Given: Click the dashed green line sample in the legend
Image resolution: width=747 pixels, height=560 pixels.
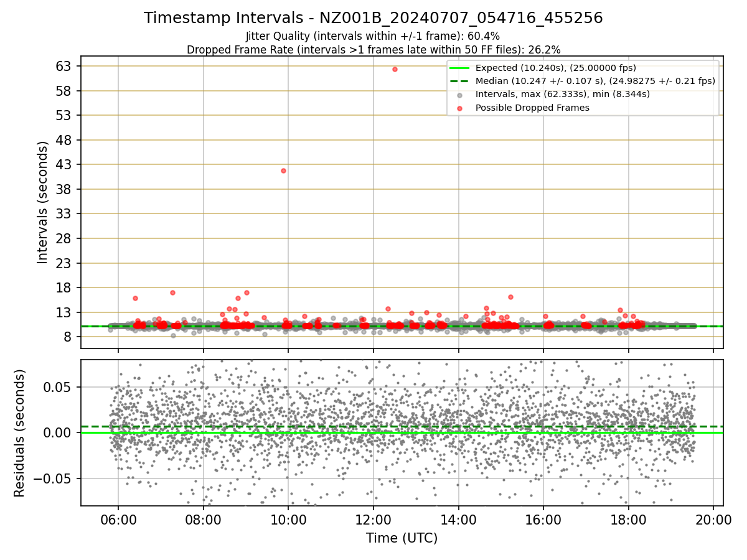Looking at the screenshot, I should point(459,81).
